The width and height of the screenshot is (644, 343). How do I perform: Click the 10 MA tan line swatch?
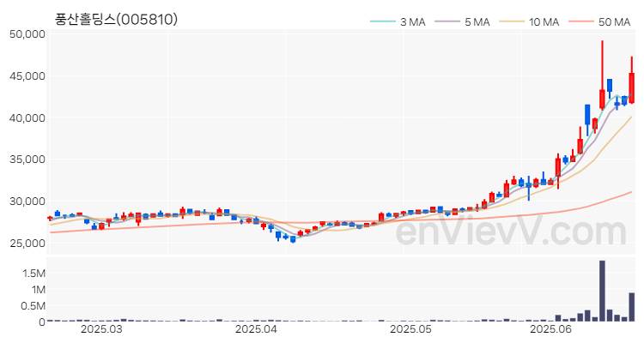pos(512,21)
